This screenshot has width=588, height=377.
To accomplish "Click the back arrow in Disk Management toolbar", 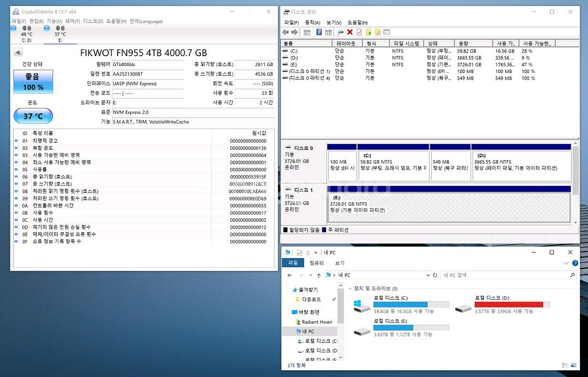I will 286,32.
